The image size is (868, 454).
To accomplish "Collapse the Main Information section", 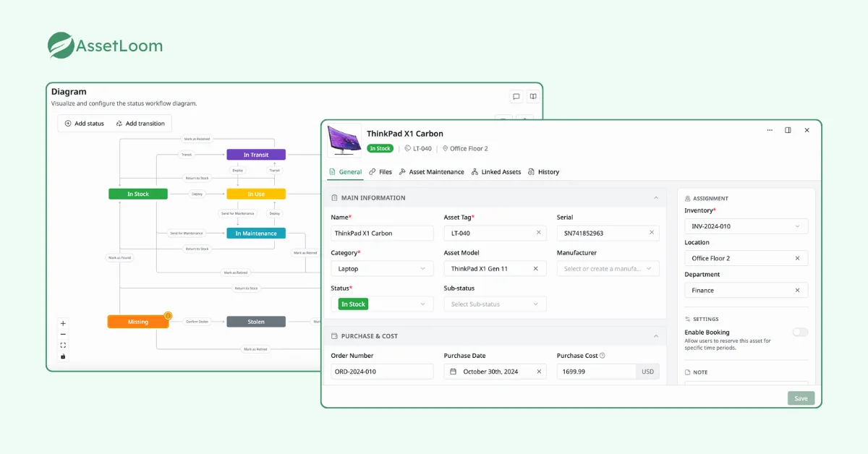I will point(656,197).
